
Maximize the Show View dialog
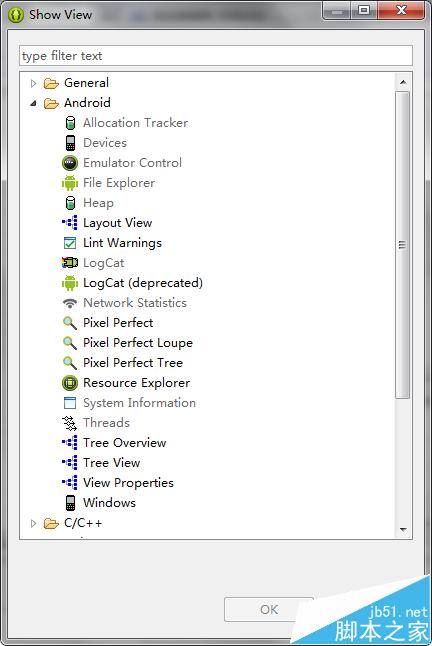tap(364, 10)
